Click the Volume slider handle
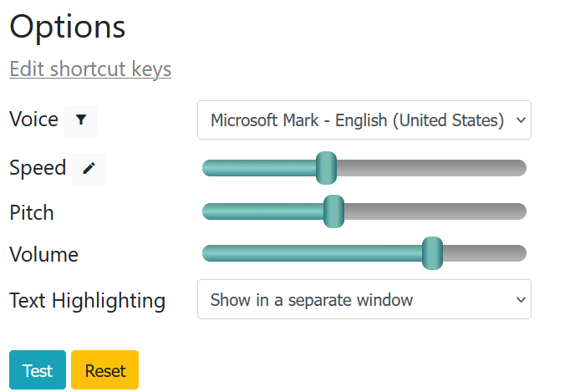Image resolution: width=575 pixels, height=392 pixels. (432, 253)
